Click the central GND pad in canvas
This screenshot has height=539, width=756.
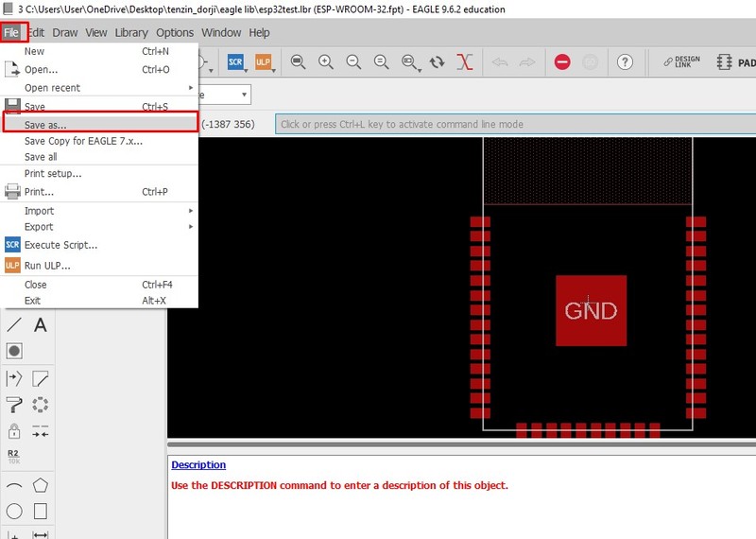pos(592,310)
